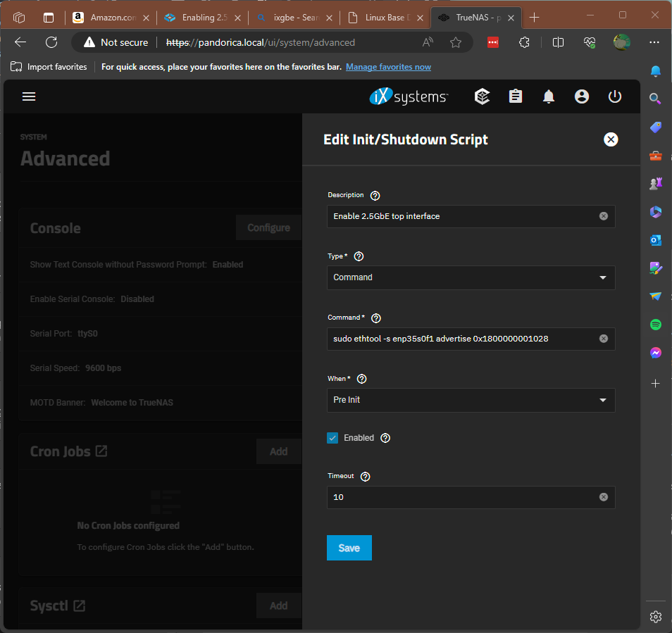This screenshot has height=633, width=672.
Task: Toggle the split screen view
Action: [x=558, y=42]
